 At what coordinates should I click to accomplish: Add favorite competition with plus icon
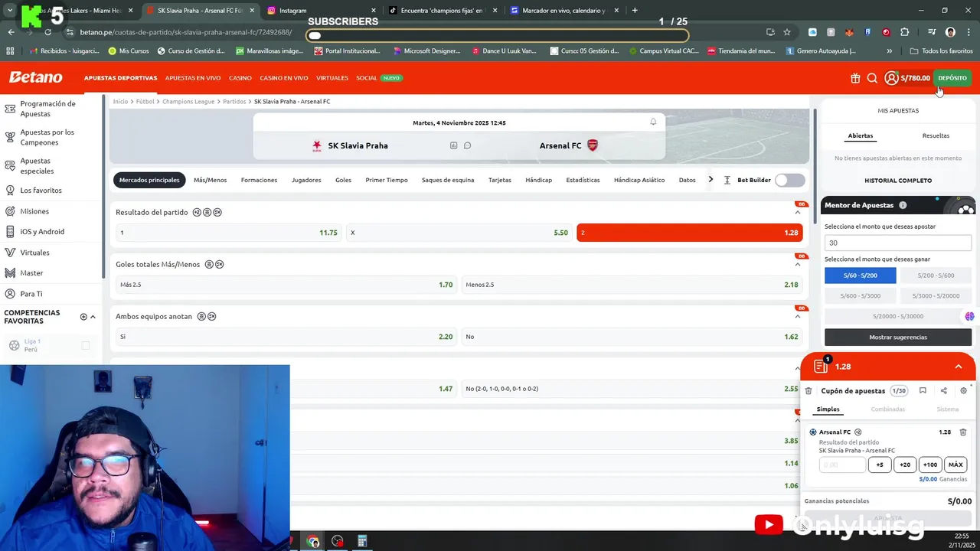coord(83,317)
